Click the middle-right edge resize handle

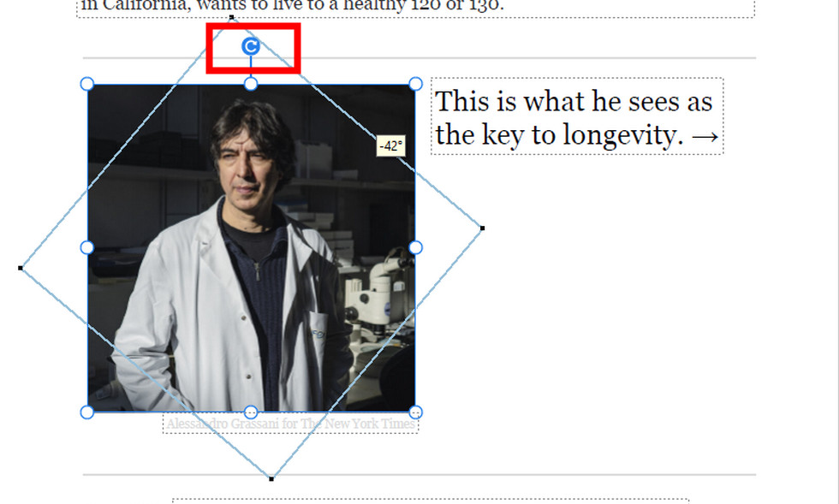point(415,247)
